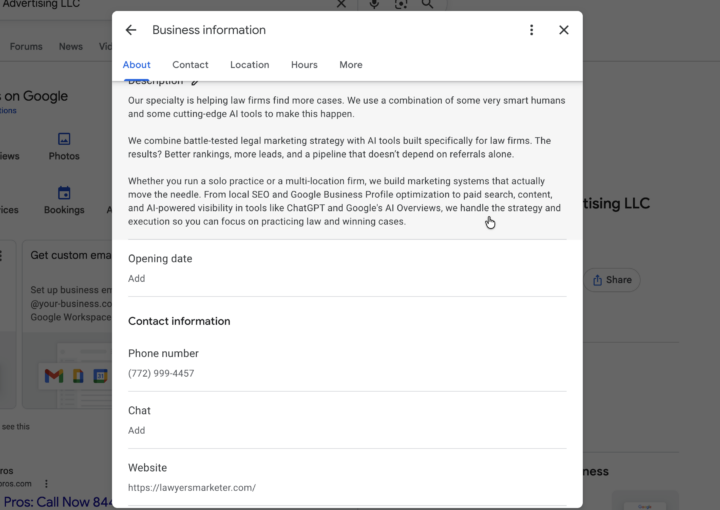
Task: Close the Business information dialog
Action: (564, 30)
